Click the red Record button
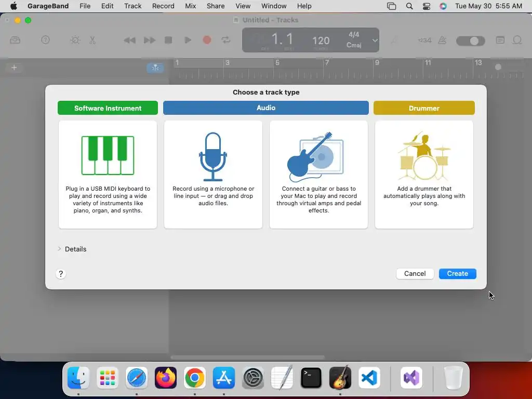The width and height of the screenshot is (532, 399). 207,40
